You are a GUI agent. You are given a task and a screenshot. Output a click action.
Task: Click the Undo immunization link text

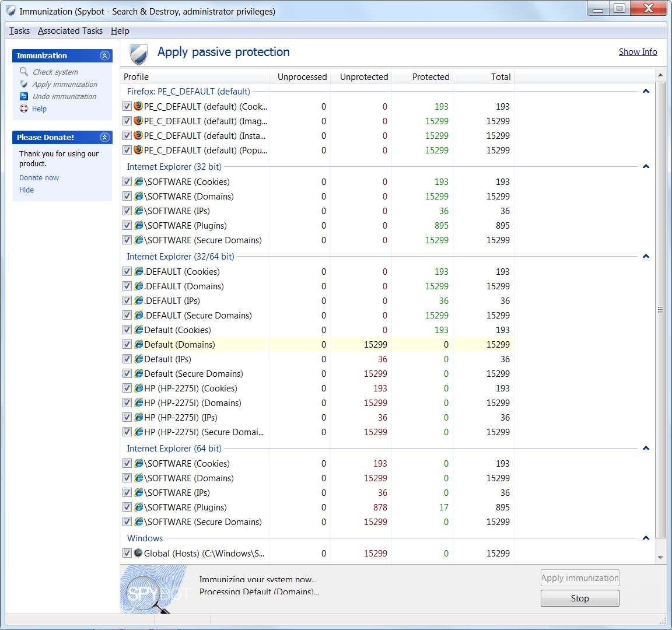coord(64,96)
